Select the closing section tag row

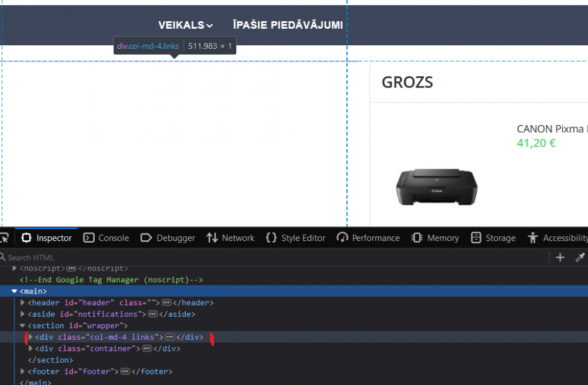(50, 360)
